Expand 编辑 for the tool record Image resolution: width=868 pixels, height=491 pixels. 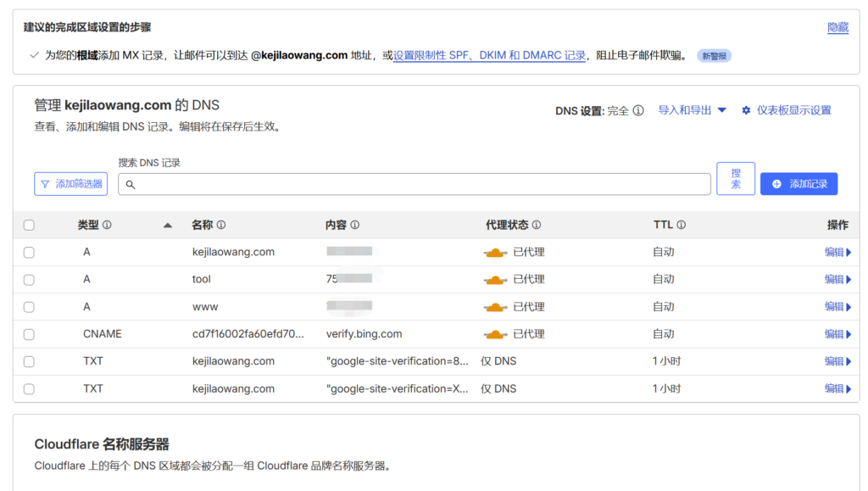pyautogui.click(x=837, y=279)
